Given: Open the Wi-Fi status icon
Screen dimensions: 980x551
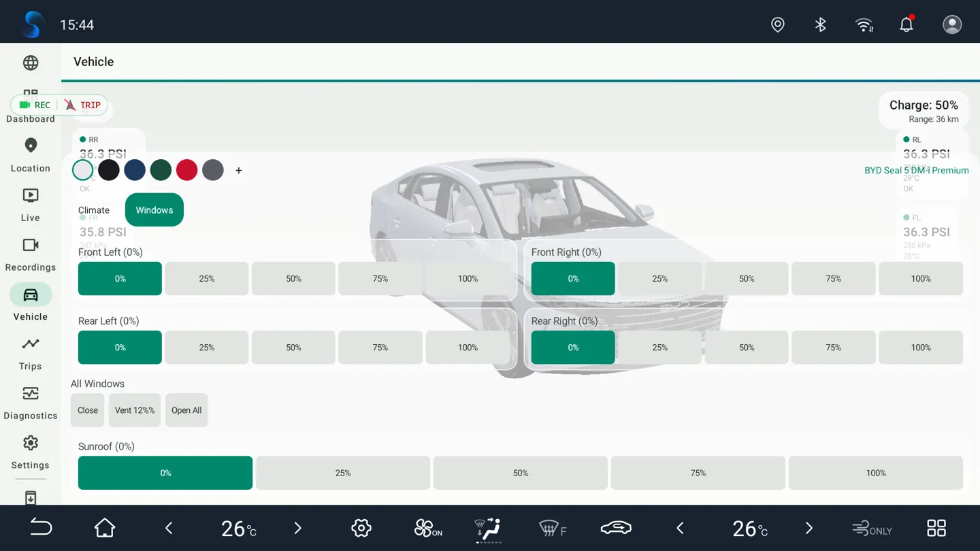Looking at the screenshot, I should click(x=864, y=24).
